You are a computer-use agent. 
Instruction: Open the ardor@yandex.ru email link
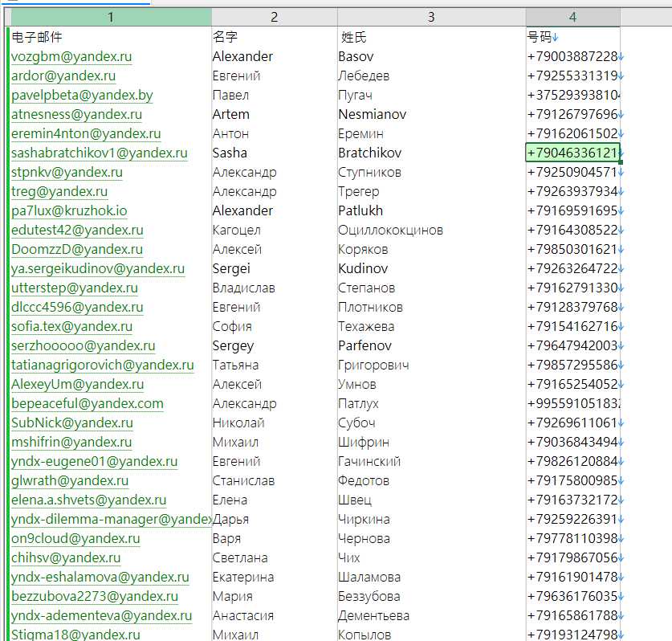[x=63, y=76]
